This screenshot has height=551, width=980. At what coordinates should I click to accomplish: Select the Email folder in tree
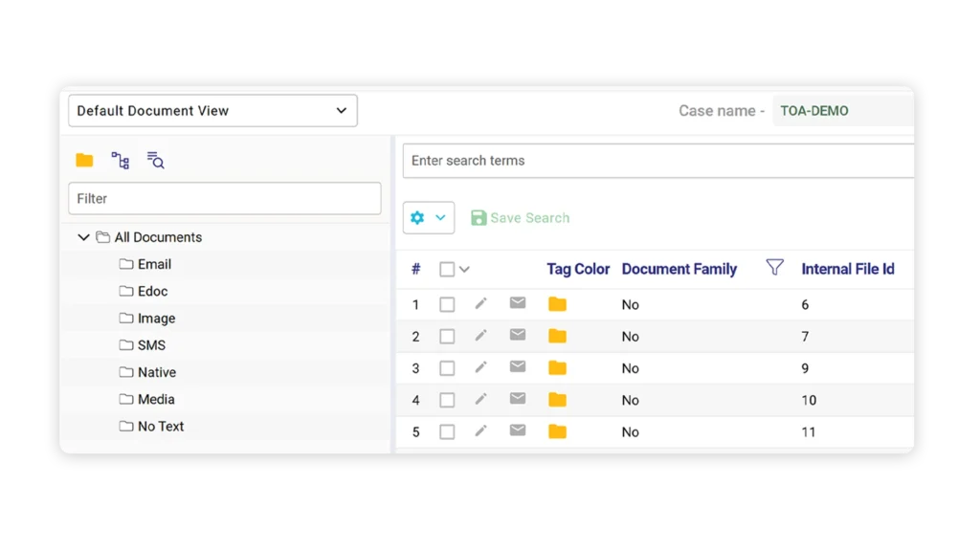153,264
